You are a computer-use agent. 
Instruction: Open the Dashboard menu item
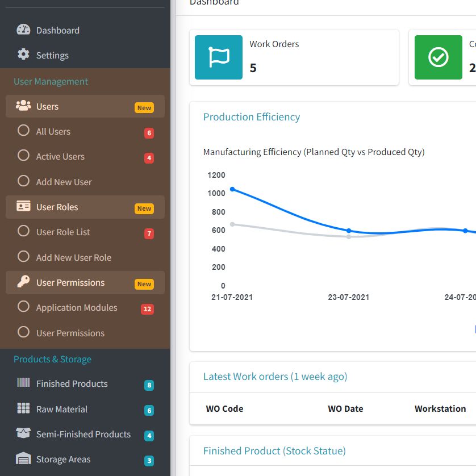click(x=85, y=30)
